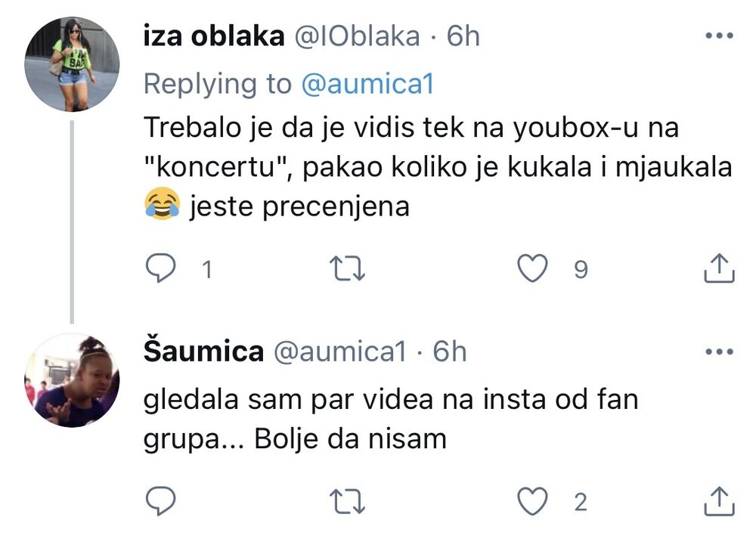Viewport: 756px width, 539px height.
Task: Open iza oblaka's 6h timestamp
Action: pos(463,36)
